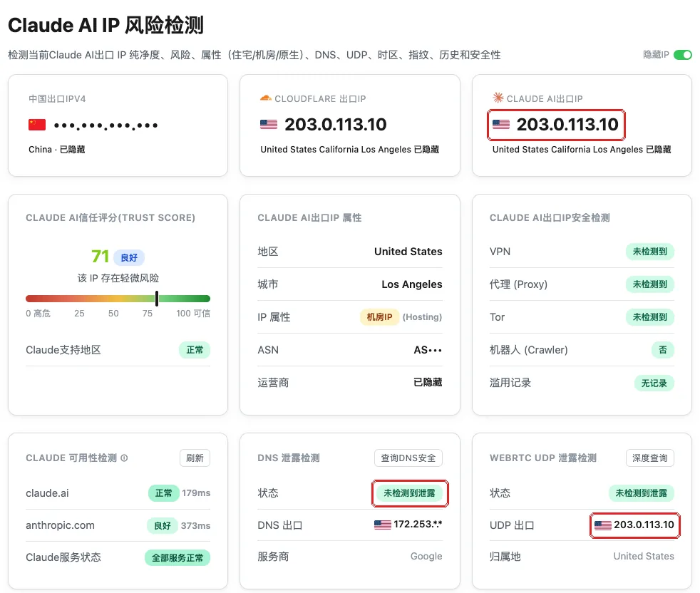Click info icon beside CLAUDE 可用性检测
Viewport: 700px width, 593px height.
pyautogui.click(x=124, y=458)
